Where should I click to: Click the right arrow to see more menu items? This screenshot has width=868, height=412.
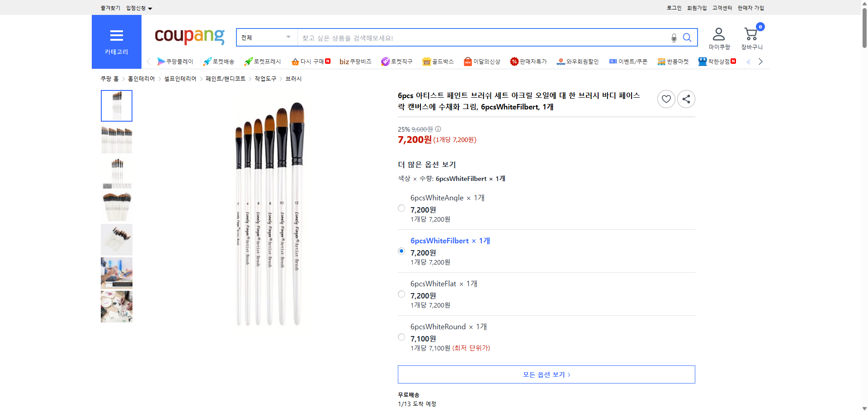761,61
